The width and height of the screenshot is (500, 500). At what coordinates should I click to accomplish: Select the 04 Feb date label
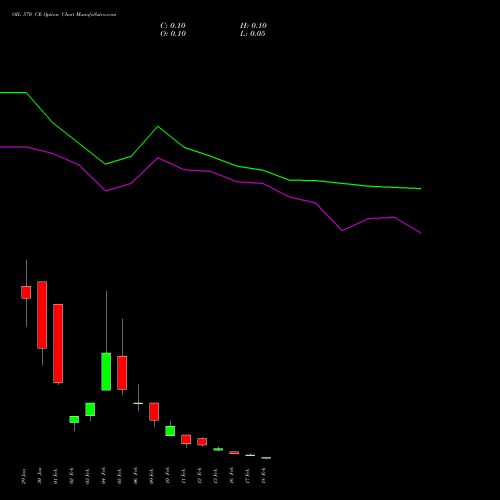(104, 476)
